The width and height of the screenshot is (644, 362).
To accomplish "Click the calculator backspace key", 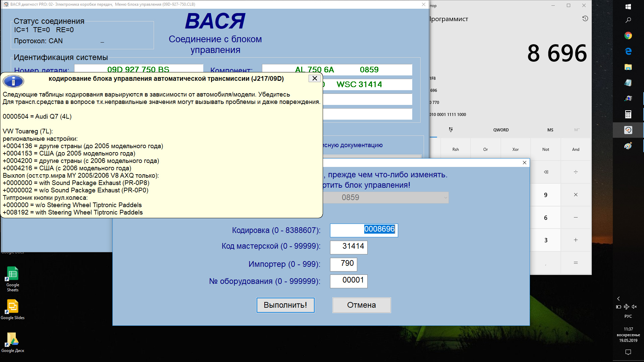I will tap(546, 172).
